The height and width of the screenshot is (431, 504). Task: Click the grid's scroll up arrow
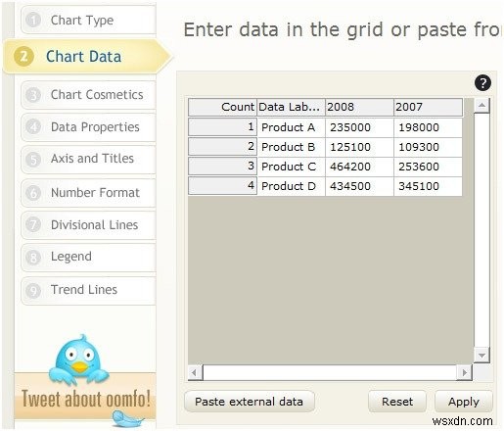[x=481, y=106]
